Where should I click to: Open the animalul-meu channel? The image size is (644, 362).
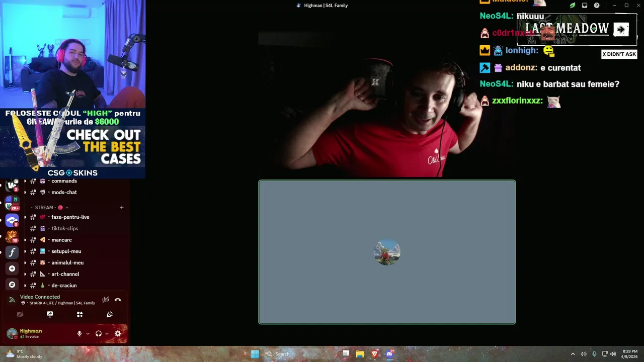coord(67,262)
